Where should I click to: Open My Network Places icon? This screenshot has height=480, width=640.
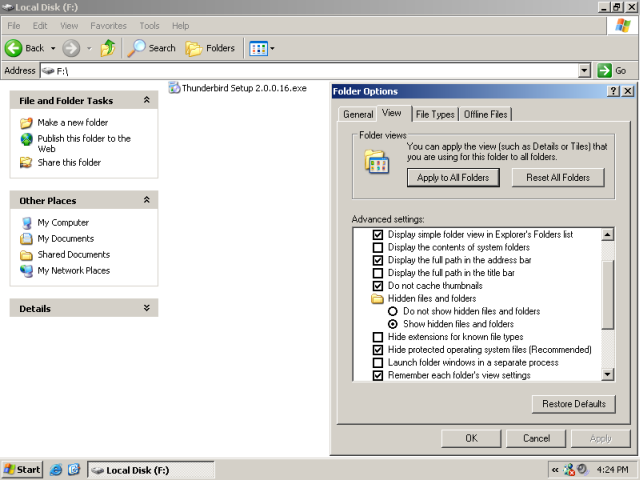tap(27, 271)
